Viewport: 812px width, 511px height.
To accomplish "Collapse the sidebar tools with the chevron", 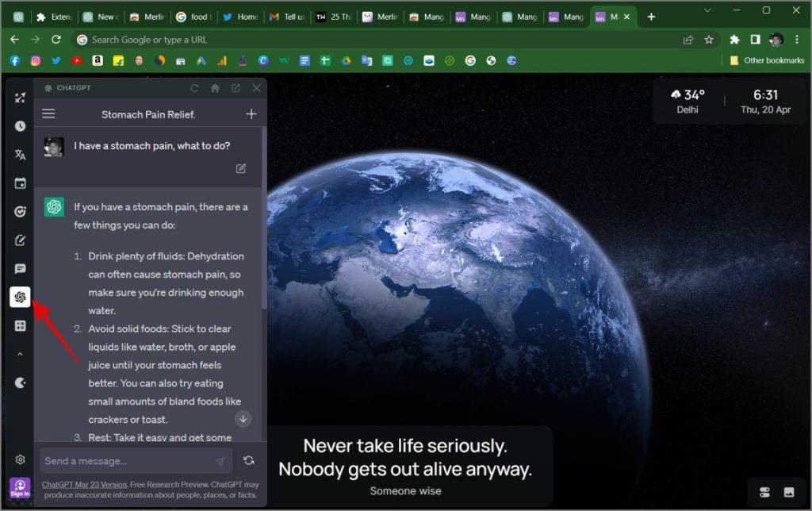I will point(20,355).
